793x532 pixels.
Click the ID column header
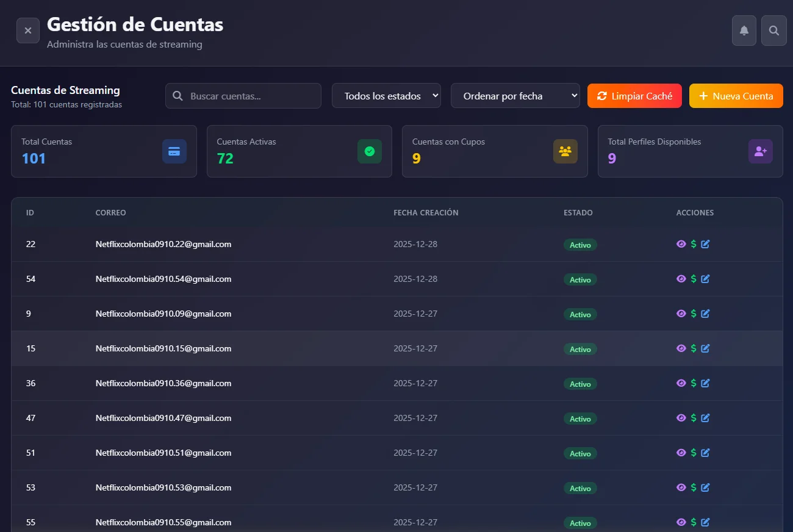[30, 213]
